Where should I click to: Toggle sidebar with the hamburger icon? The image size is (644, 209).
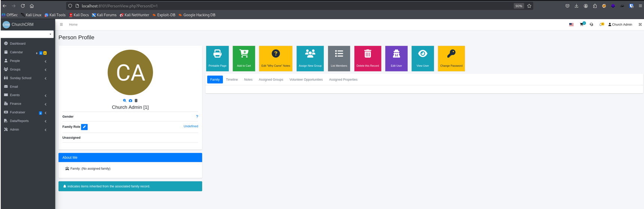[x=61, y=24]
